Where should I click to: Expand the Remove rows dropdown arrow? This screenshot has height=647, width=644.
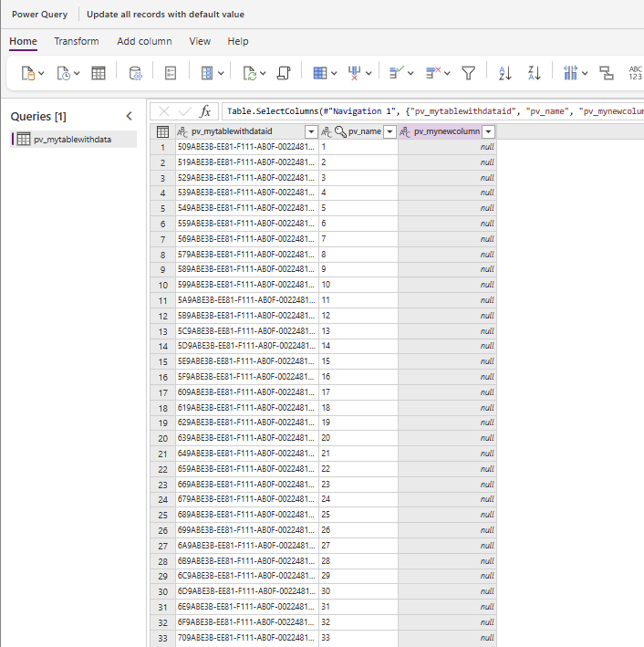point(447,73)
